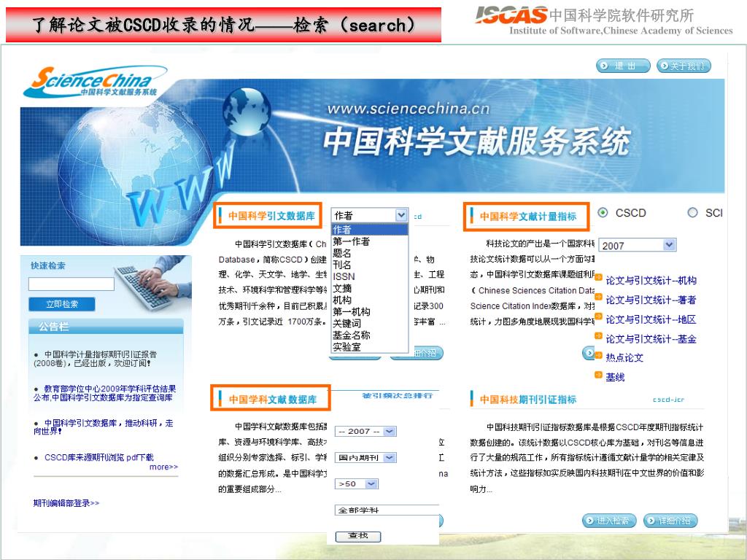The height and width of the screenshot is (560, 747).
Task: Choose 第一作者 from the dropdown list
Action: [x=351, y=241]
